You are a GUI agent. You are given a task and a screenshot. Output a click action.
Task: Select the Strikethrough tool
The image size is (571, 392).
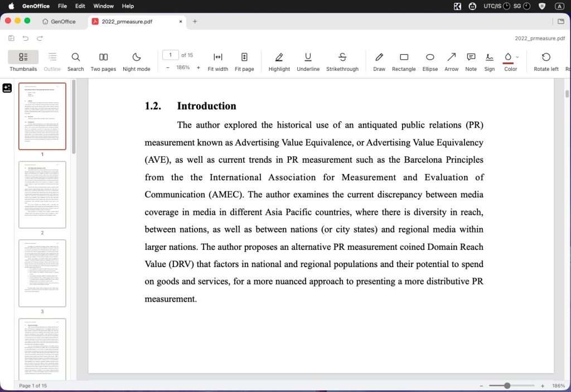[x=342, y=61]
